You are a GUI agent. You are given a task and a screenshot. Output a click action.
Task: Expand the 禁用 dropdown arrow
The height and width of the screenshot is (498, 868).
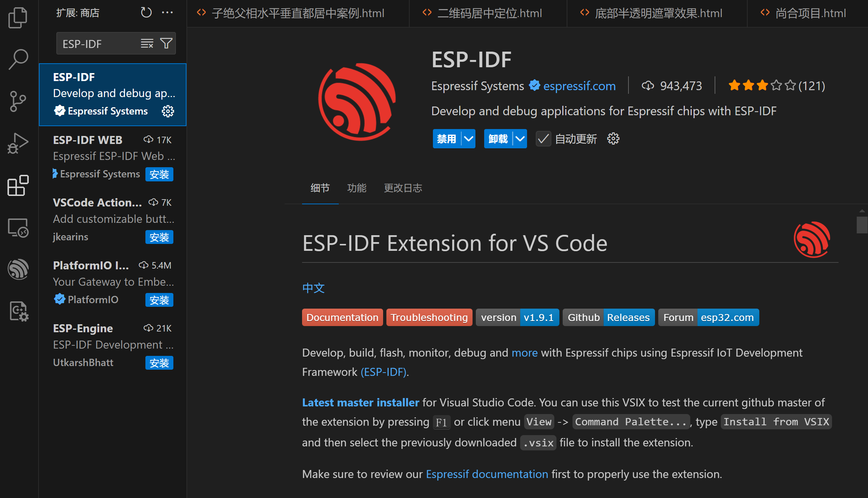click(469, 139)
